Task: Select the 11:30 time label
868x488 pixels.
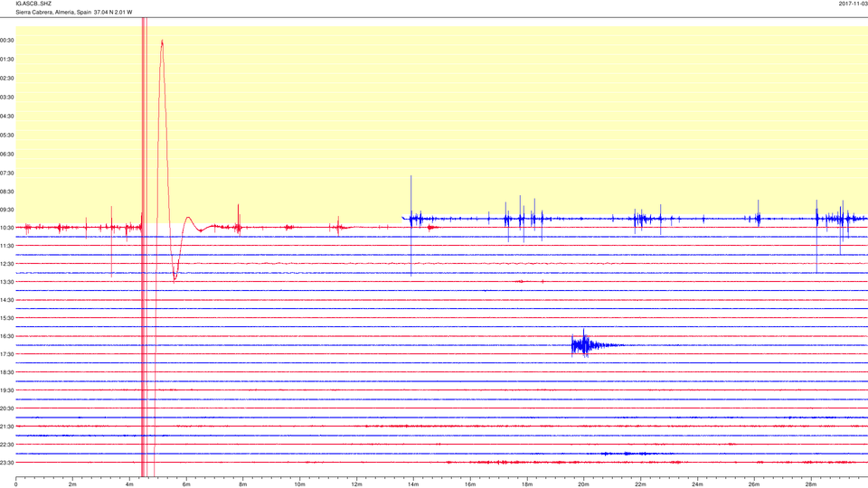Action: coord(7,246)
